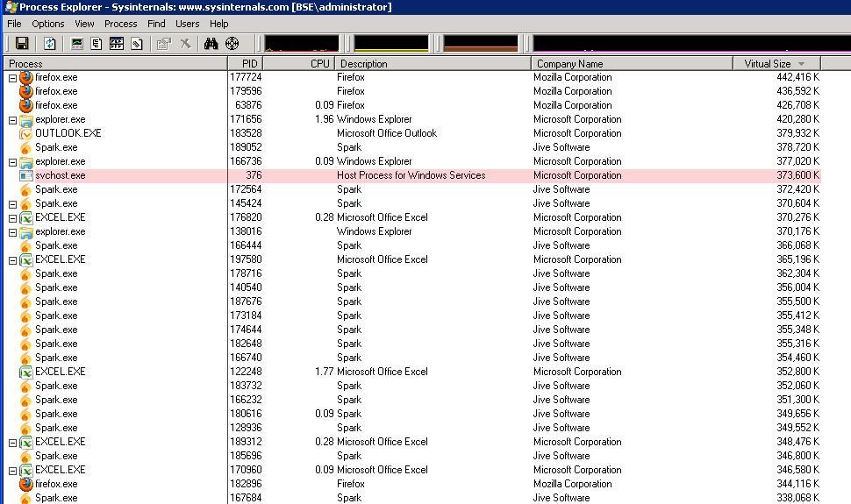
Task: Open the System Information graph icon
Action: (77, 44)
